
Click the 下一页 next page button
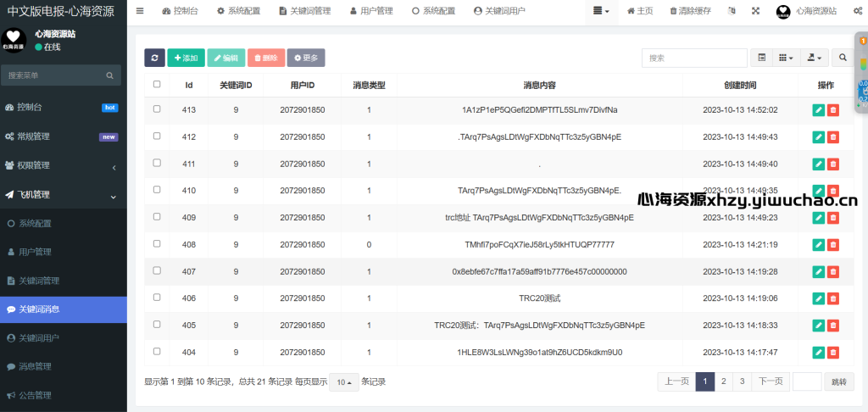(x=771, y=381)
